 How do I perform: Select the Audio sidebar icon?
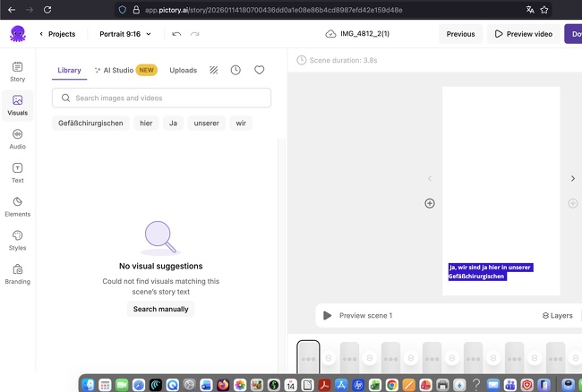[x=18, y=139]
